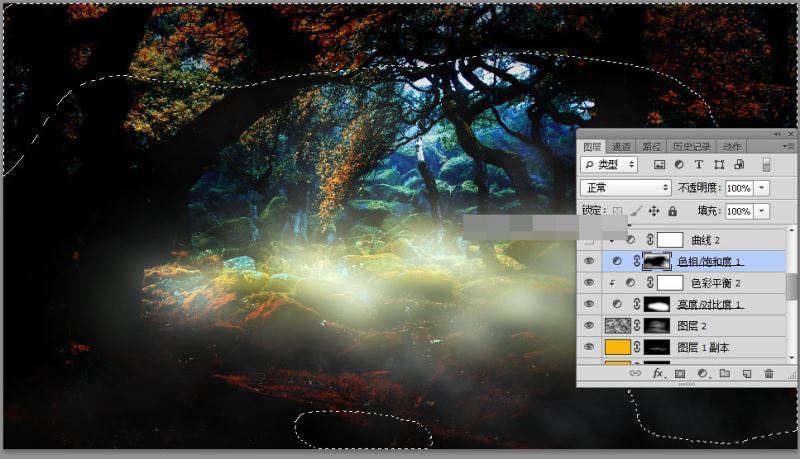Click link layers icon at panel bottom
The image size is (800, 459).
click(x=635, y=373)
